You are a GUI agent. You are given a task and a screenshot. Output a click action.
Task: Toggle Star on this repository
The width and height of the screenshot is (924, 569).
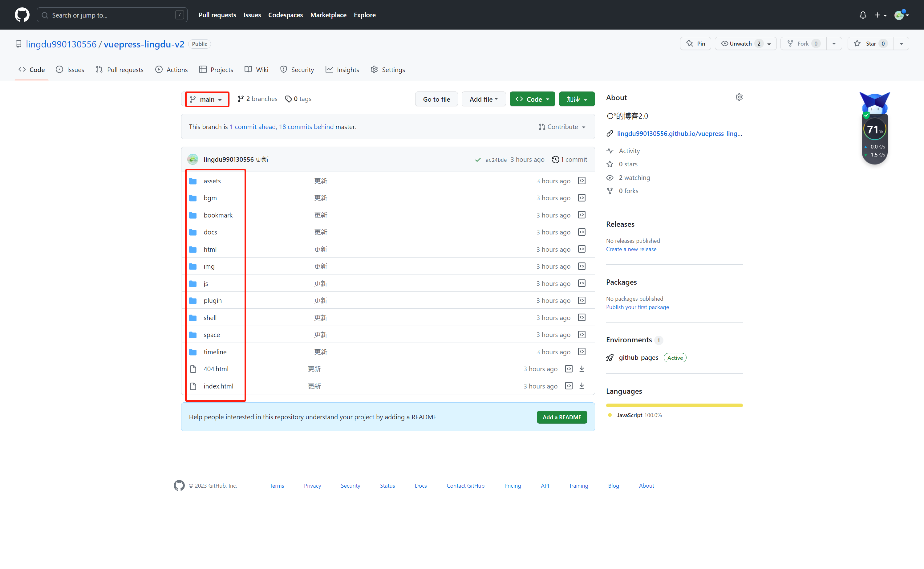870,44
